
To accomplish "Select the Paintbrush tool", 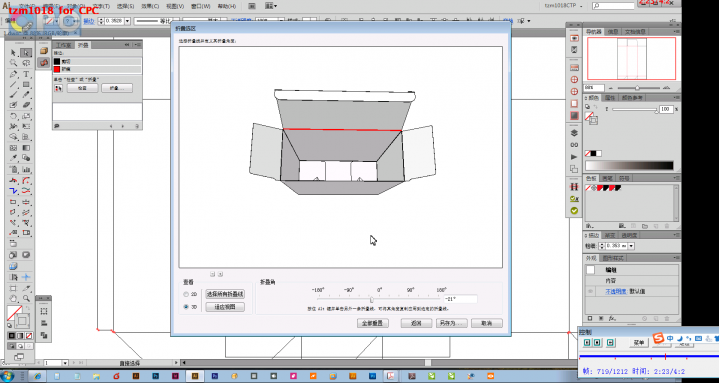I will [x=13, y=95].
